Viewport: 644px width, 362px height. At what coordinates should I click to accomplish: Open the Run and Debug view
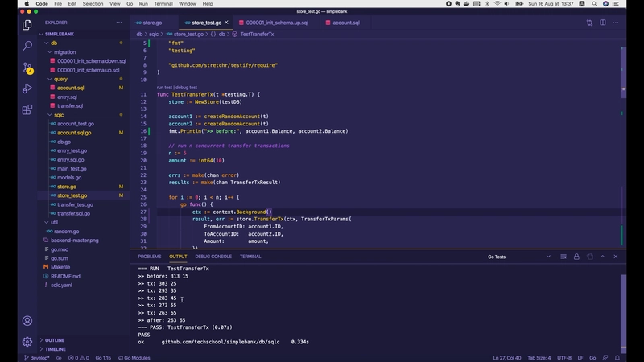click(27, 88)
